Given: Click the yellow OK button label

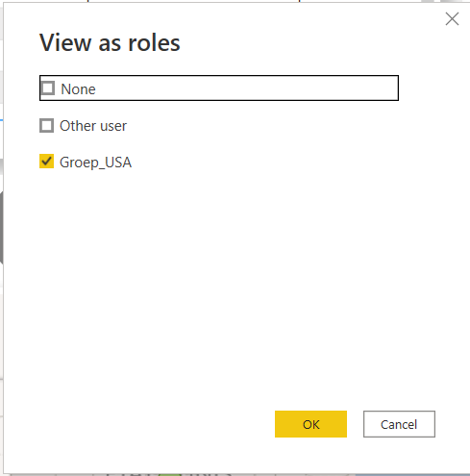Looking at the screenshot, I should click(310, 424).
